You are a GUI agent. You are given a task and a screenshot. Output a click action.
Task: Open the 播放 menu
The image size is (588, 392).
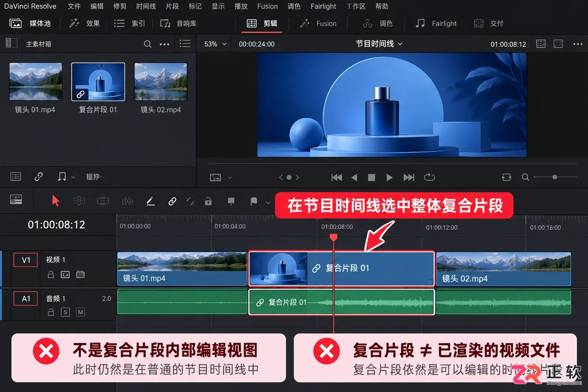(241, 6)
